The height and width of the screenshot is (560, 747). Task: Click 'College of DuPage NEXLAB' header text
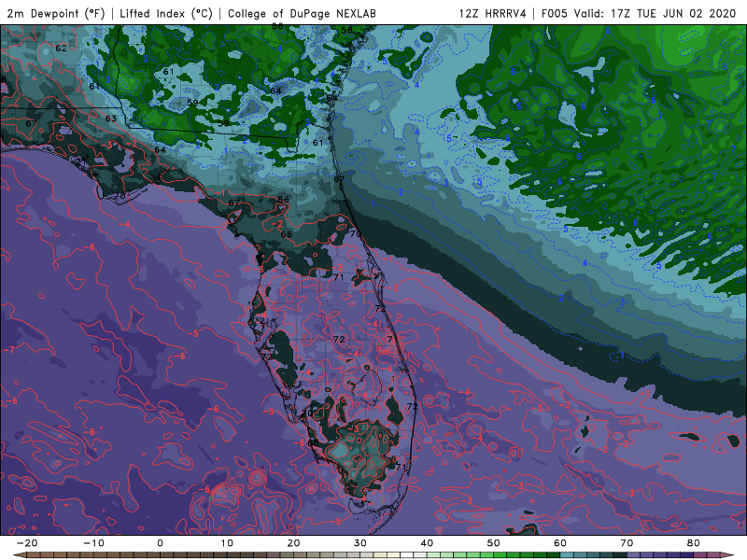[x=302, y=13]
